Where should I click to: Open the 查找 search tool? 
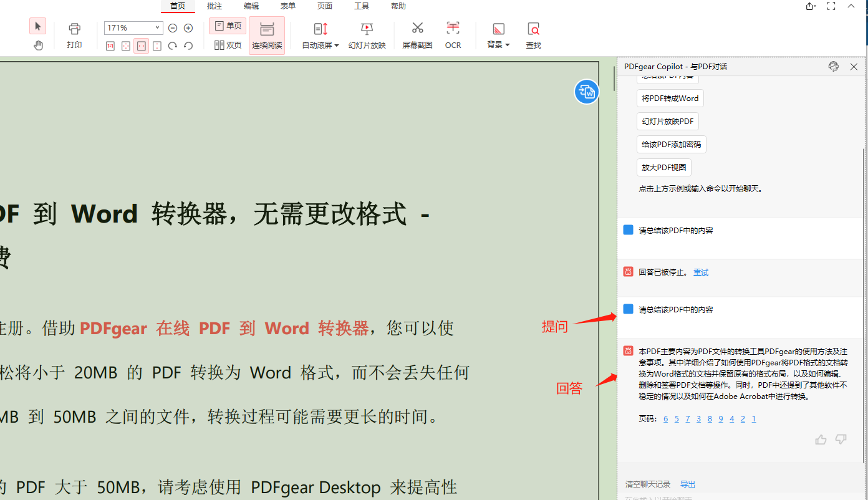(x=533, y=36)
